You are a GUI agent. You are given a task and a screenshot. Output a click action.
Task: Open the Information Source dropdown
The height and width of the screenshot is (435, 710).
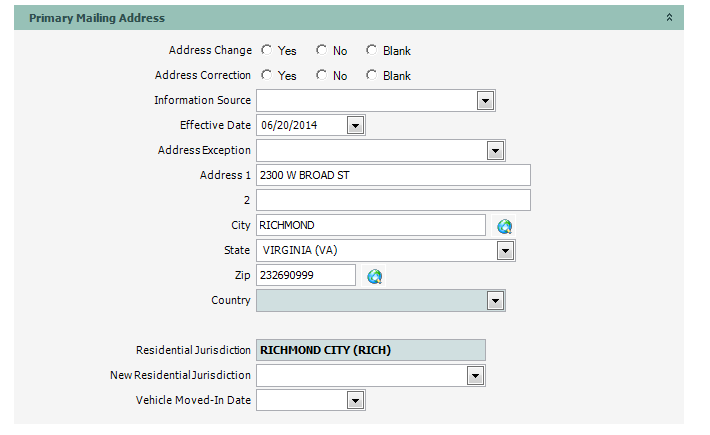tap(485, 100)
